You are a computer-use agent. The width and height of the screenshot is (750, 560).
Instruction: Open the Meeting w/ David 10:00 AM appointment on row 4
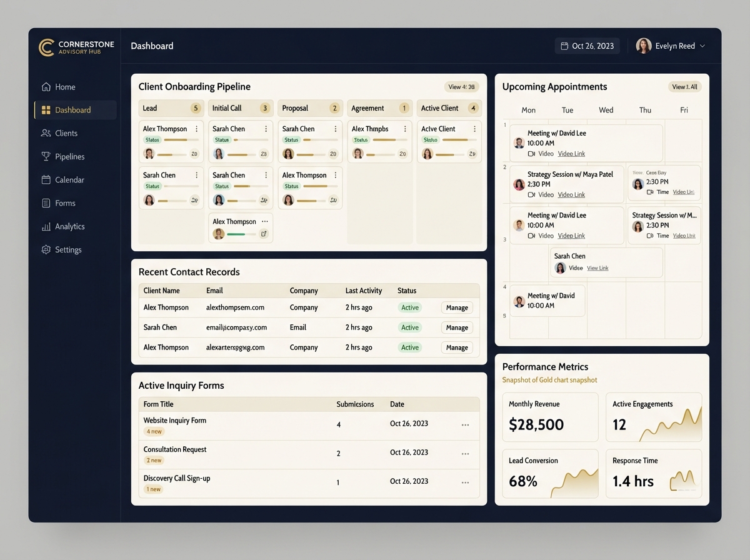pyautogui.click(x=547, y=301)
